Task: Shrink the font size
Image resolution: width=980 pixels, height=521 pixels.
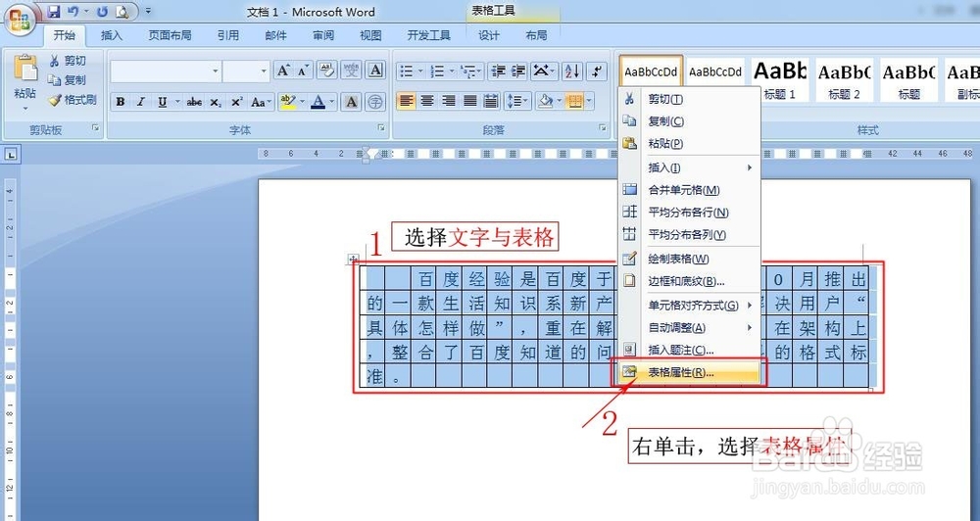Action: tap(303, 71)
